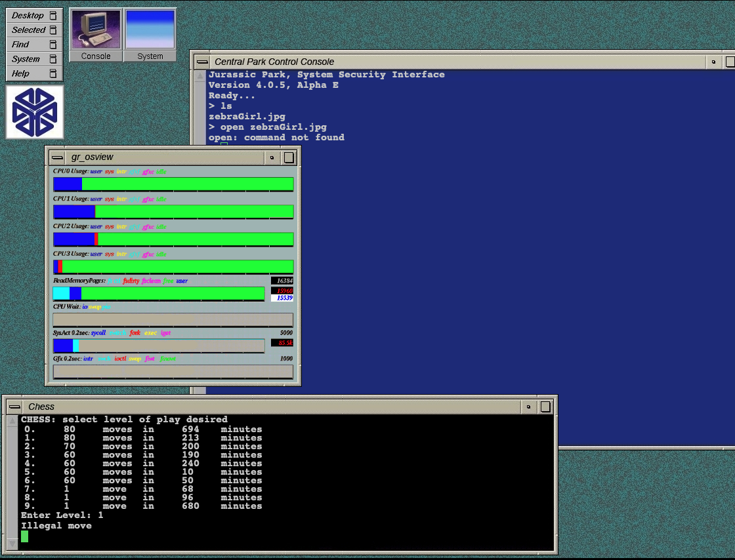The height and width of the screenshot is (560, 735).
Task: Click the empty CPU Wait bar in gr_osview
Action: [x=173, y=320]
